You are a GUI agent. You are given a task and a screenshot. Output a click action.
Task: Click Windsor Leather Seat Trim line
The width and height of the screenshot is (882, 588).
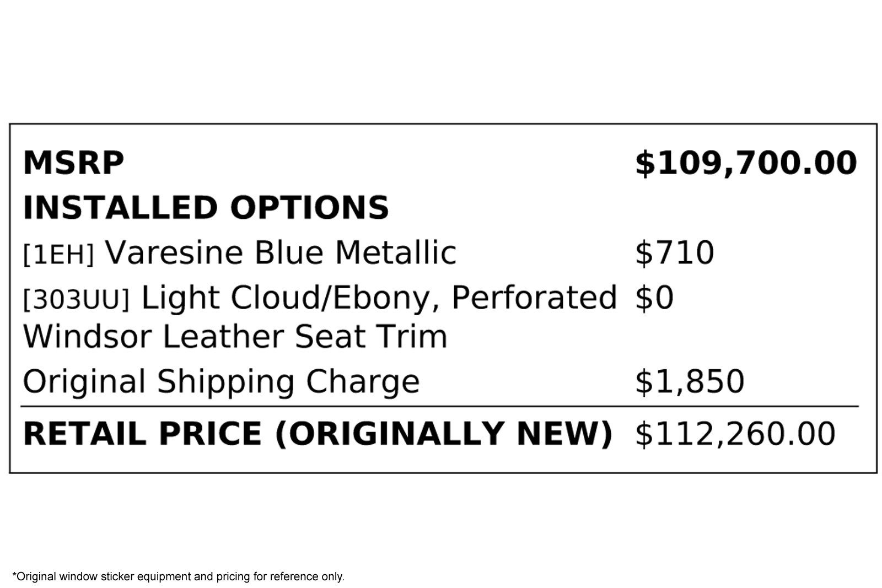[x=235, y=337]
